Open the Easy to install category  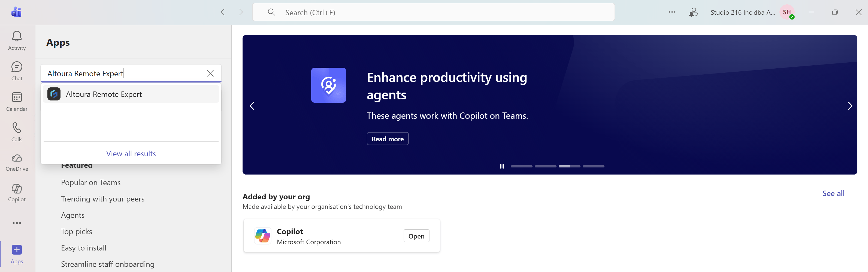pyautogui.click(x=84, y=248)
